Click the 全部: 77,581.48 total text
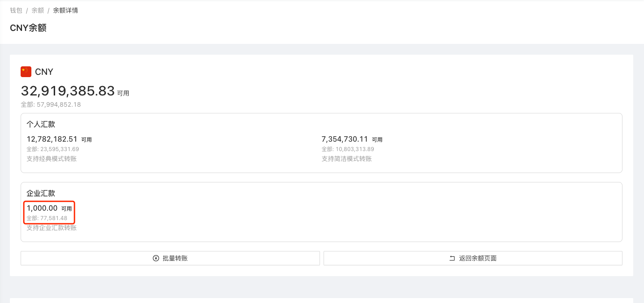The height and width of the screenshot is (303, 644). point(47,218)
